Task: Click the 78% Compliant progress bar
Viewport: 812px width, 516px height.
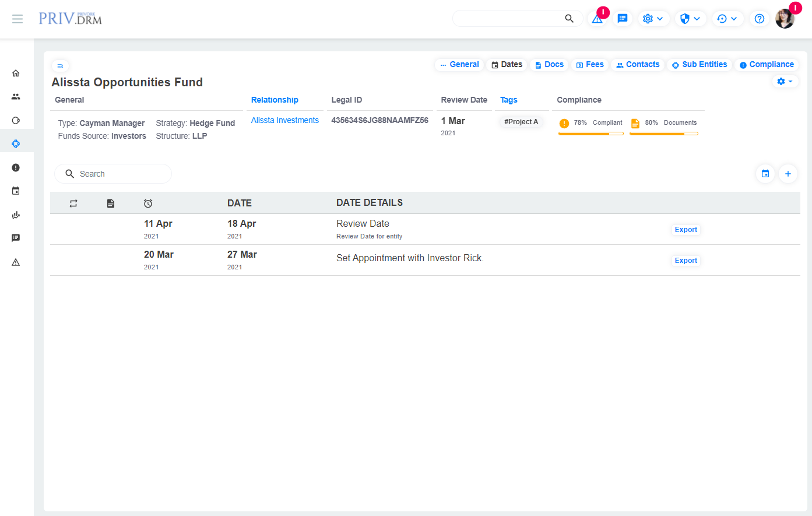Action: (x=590, y=134)
